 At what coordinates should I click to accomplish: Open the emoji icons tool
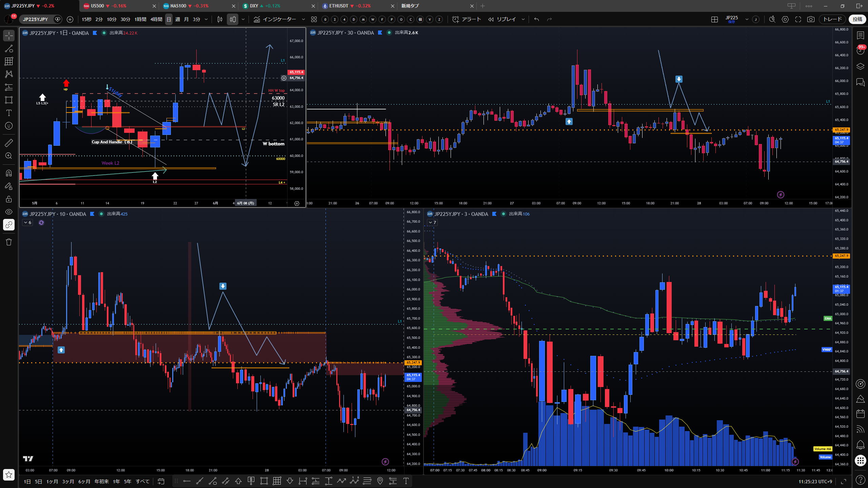[x=9, y=126]
